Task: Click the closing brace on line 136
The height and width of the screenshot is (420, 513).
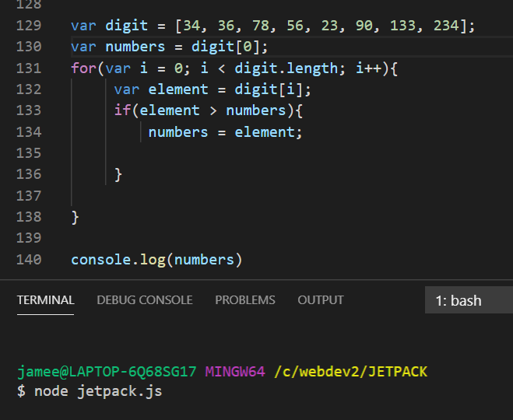Action: click(118, 174)
